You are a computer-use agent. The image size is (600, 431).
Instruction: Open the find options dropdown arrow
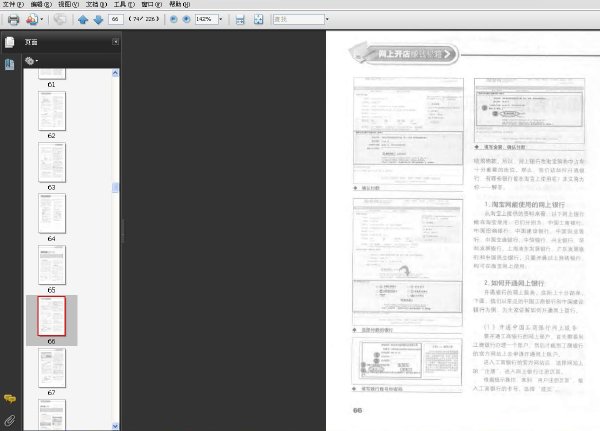[x=327, y=19]
